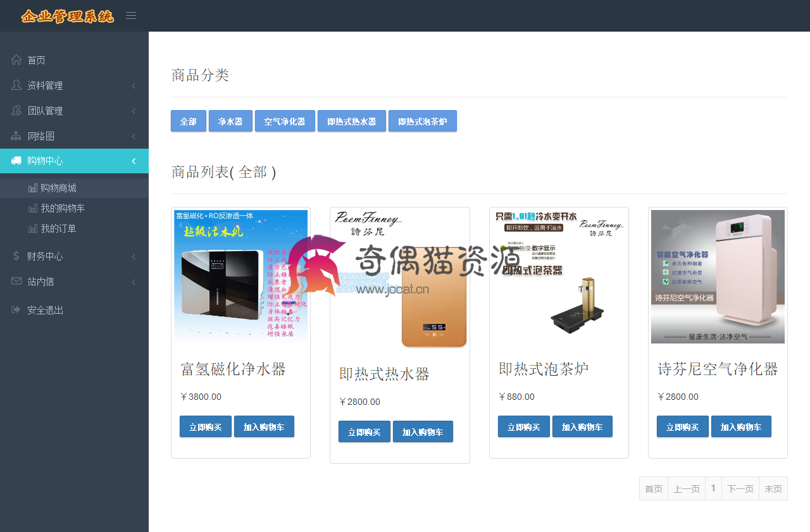810x532 pixels.
Task: Open the 诗芬尼空气净化器 product image
Action: (x=718, y=276)
